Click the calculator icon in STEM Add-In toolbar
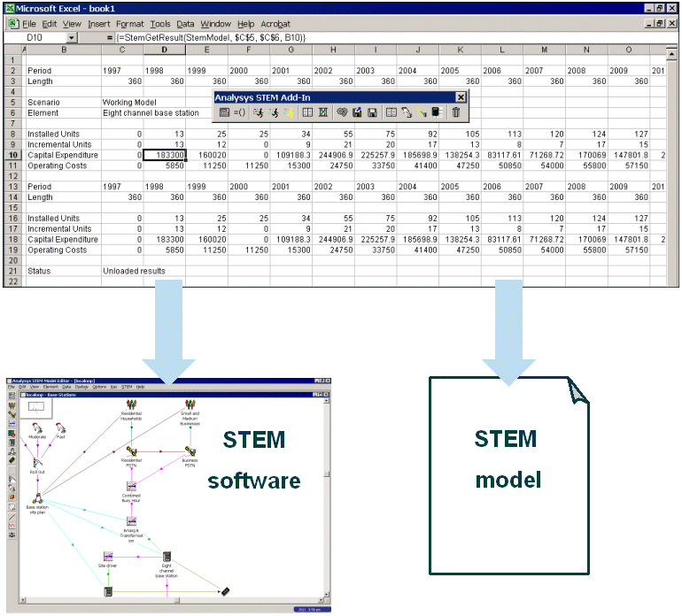The height and width of the screenshot is (616, 682). pos(225,112)
